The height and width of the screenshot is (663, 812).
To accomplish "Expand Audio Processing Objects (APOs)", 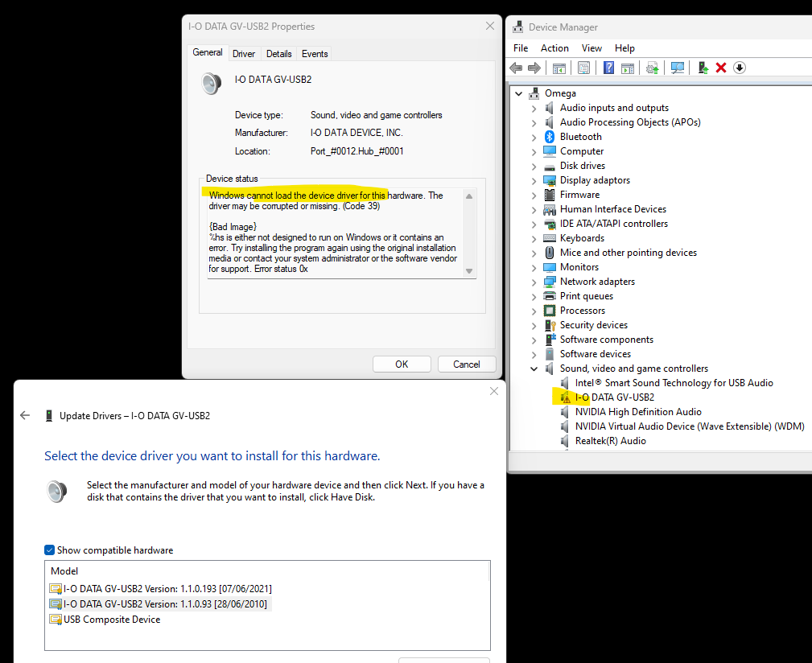I will coord(534,122).
